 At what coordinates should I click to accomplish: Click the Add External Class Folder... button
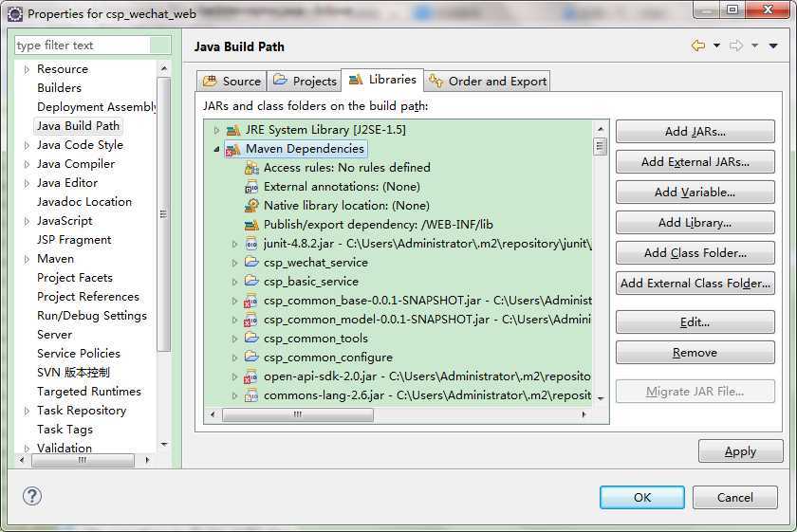tap(695, 283)
